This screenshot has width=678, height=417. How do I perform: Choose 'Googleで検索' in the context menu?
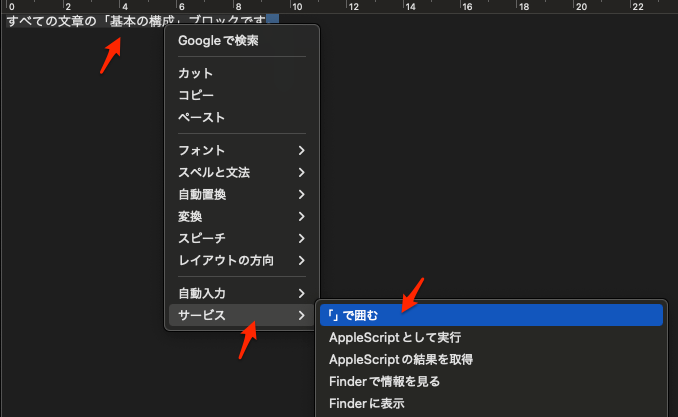tap(242, 41)
